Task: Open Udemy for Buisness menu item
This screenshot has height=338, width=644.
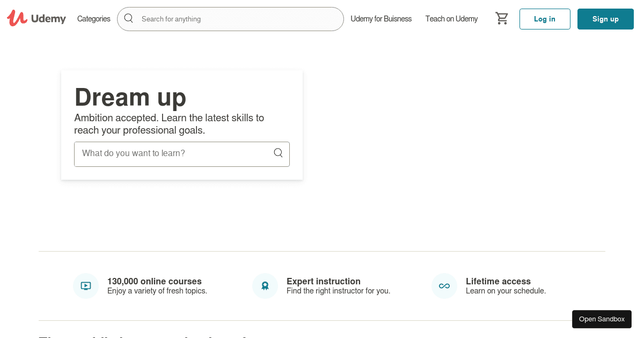Action: click(x=381, y=19)
